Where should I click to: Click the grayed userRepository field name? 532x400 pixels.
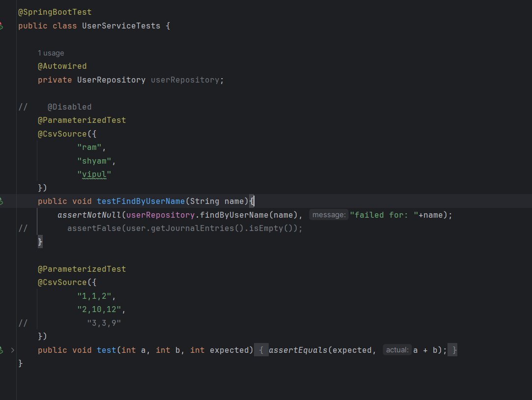[185, 80]
